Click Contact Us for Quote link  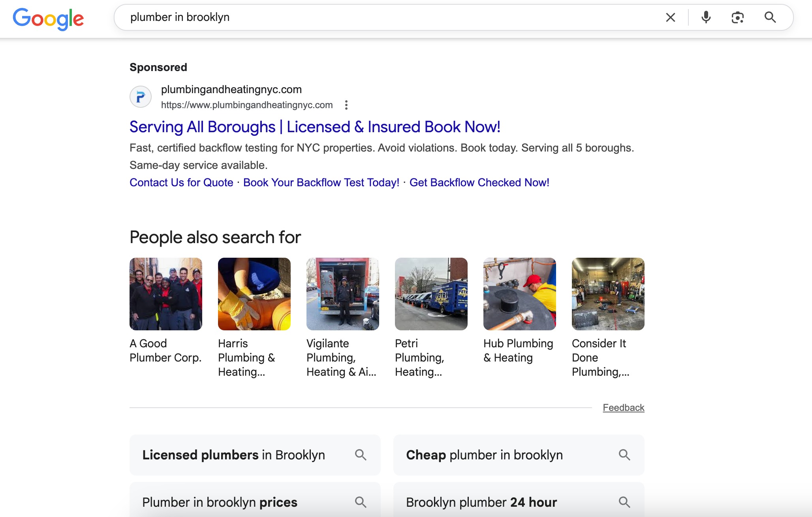pyautogui.click(x=181, y=182)
